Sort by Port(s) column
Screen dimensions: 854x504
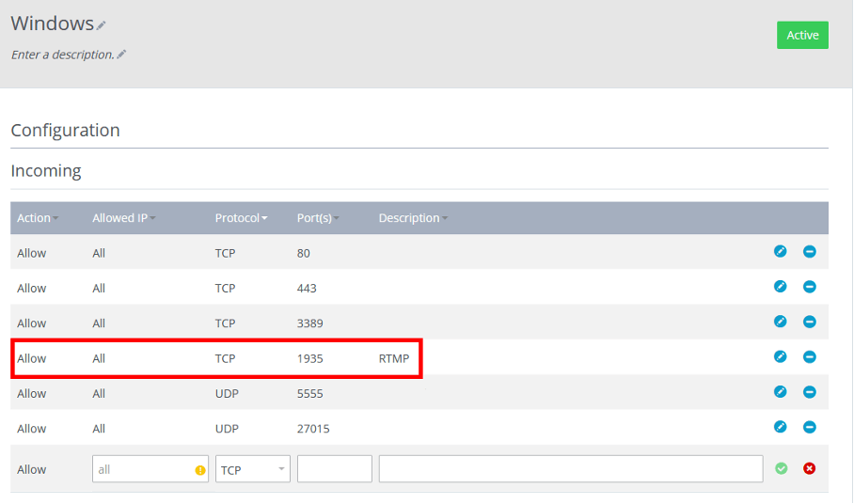point(318,218)
